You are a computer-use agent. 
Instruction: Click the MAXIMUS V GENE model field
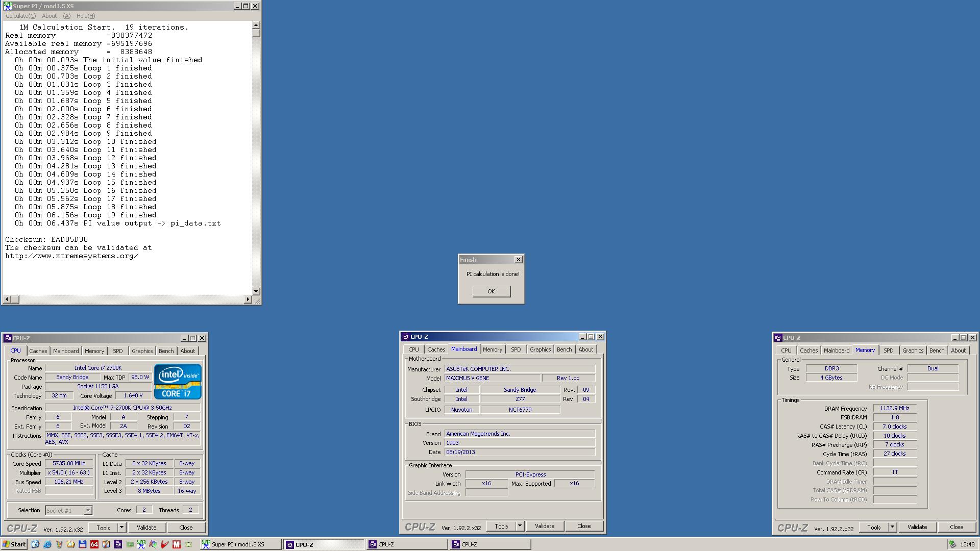click(x=492, y=378)
